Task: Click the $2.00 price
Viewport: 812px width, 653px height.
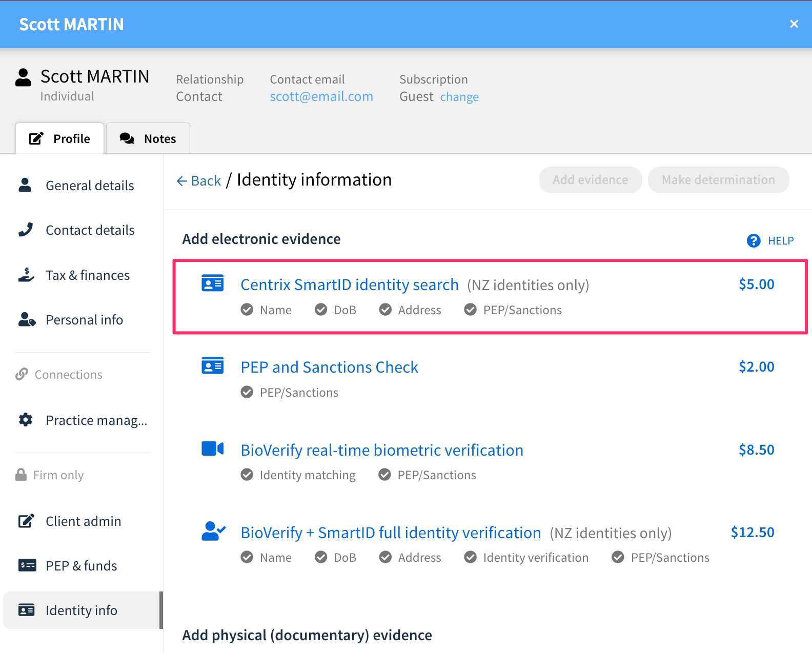Action: coord(757,366)
